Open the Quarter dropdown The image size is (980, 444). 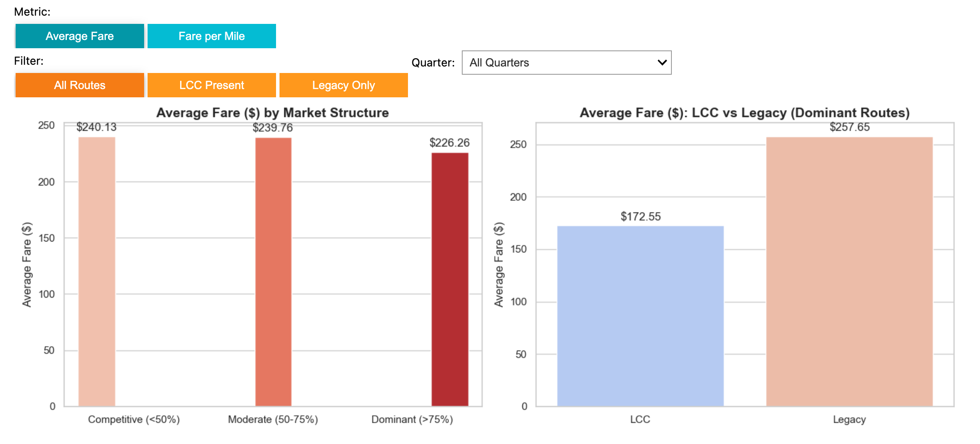click(x=567, y=63)
